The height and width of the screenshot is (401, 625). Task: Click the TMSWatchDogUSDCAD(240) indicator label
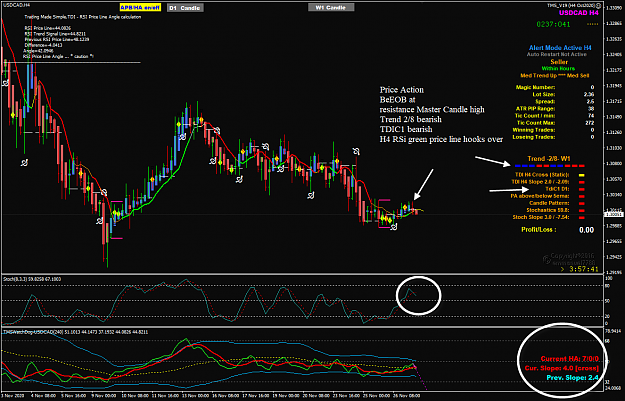click(75, 332)
